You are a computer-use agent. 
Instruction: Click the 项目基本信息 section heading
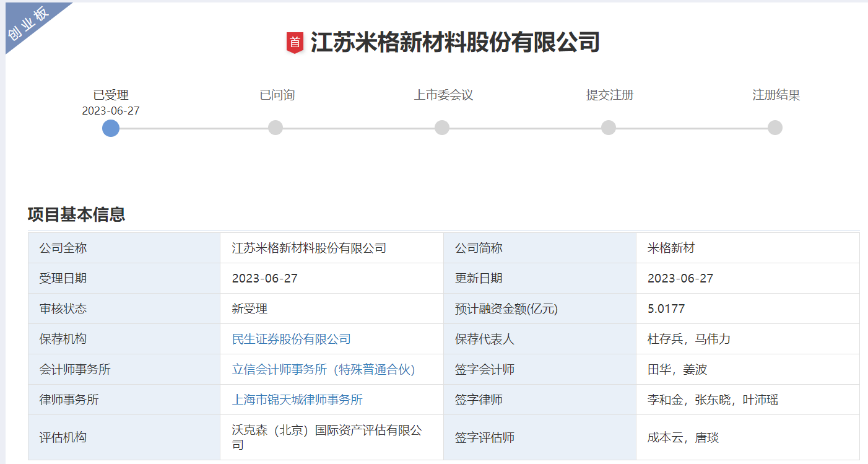pyautogui.click(x=77, y=214)
